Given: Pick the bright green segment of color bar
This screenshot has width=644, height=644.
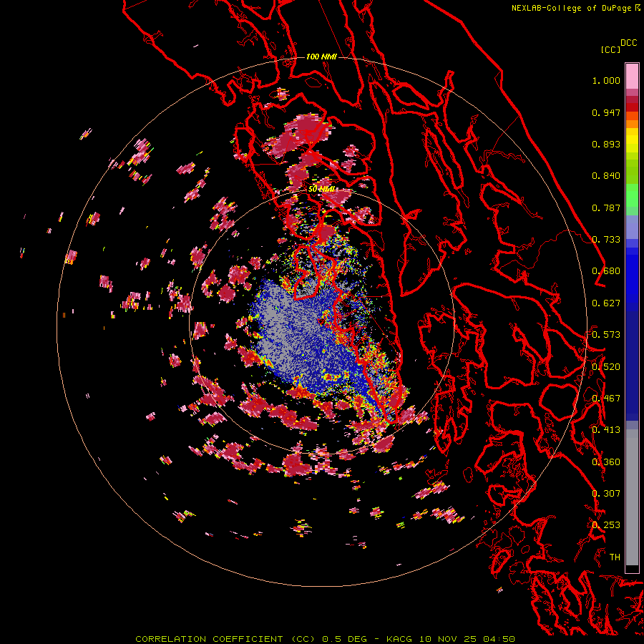Looking at the screenshot, I should click(632, 195).
